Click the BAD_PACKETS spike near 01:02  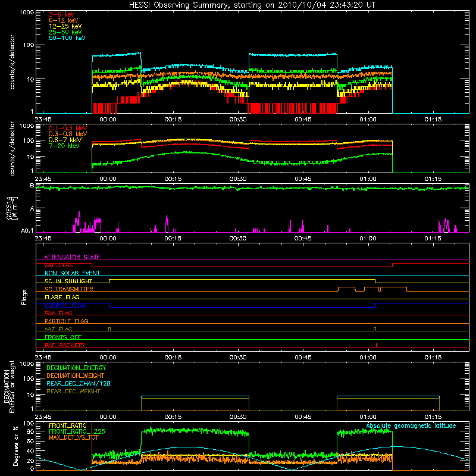pos(377,345)
